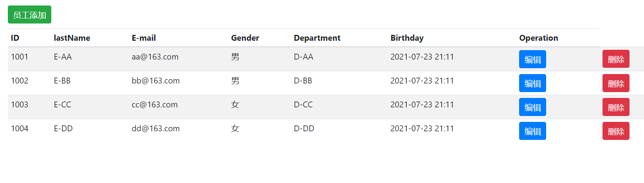Select the ID column header
This screenshot has width=644, height=183.
15,38
